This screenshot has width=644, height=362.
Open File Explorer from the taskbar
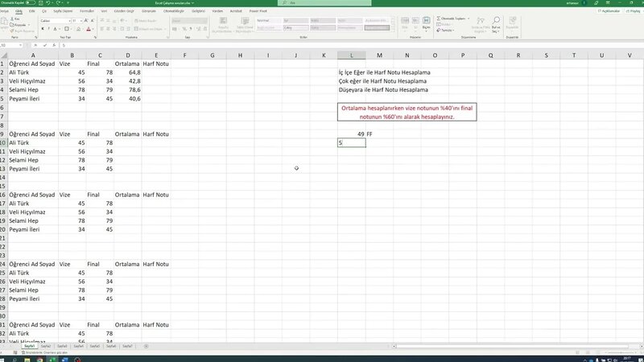(27, 360)
